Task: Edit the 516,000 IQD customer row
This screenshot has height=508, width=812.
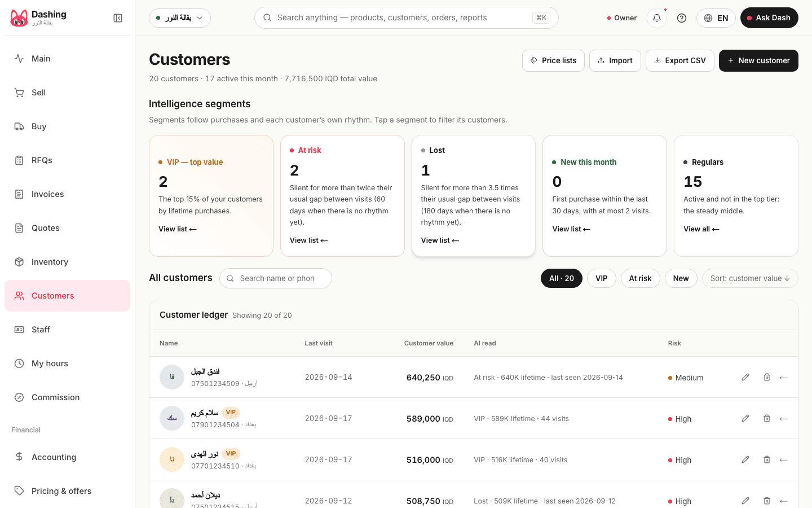Action: click(x=745, y=459)
